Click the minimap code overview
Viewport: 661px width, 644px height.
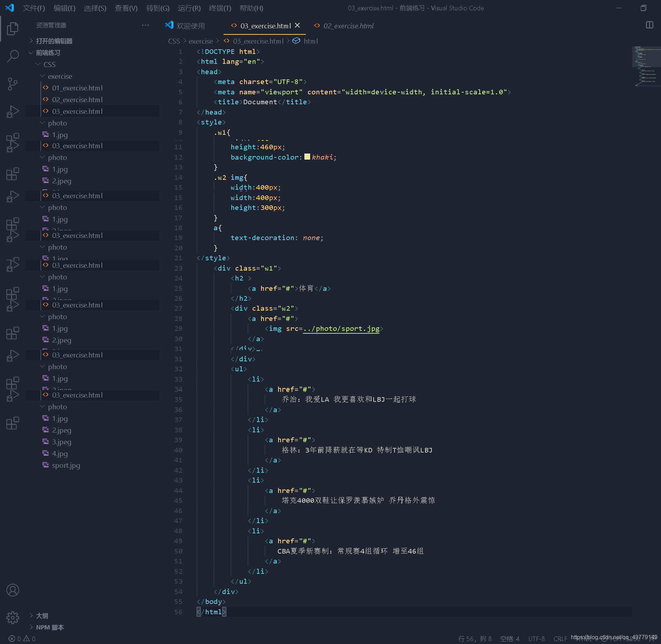(x=646, y=66)
